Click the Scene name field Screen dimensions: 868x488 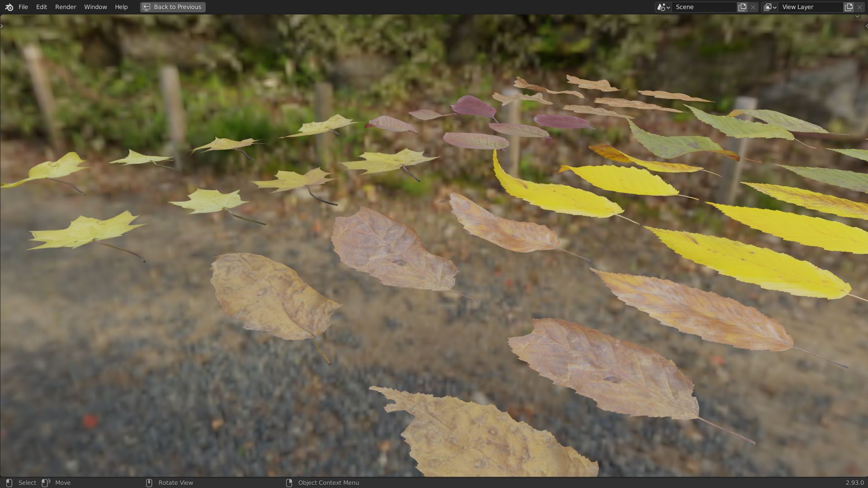[703, 7]
